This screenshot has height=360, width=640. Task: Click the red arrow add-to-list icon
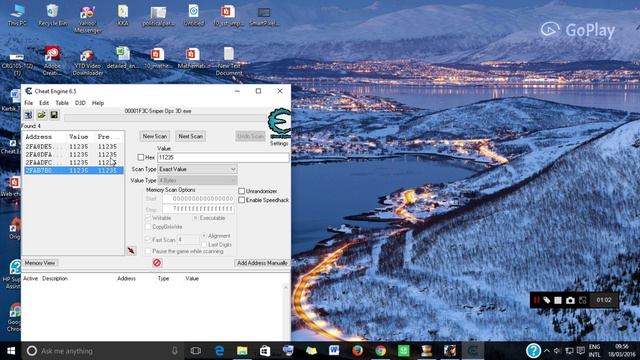click(x=131, y=251)
